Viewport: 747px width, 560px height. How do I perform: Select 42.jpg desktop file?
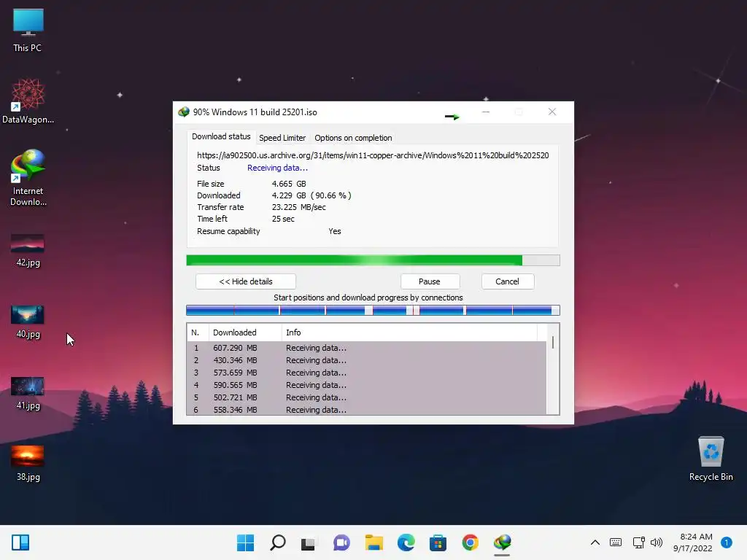(28, 251)
